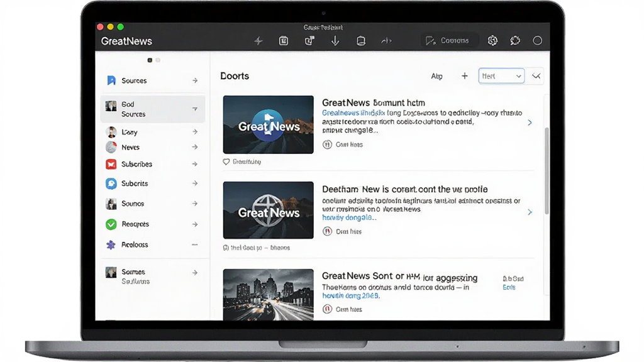Image resolution: width=644 pixels, height=362 pixels.
Task: Open the Deetham New is corert headline
Action: pyautogui.click(x=404, y=189)
